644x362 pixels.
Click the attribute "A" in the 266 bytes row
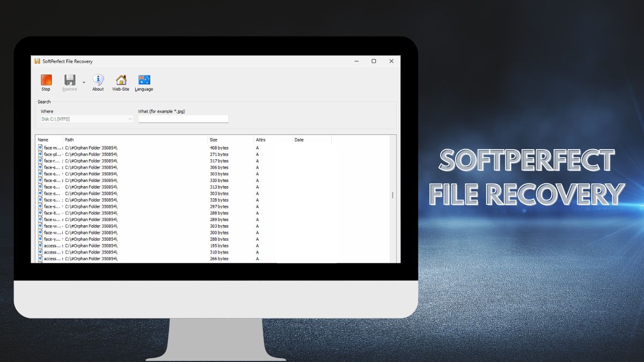(258, 258)
